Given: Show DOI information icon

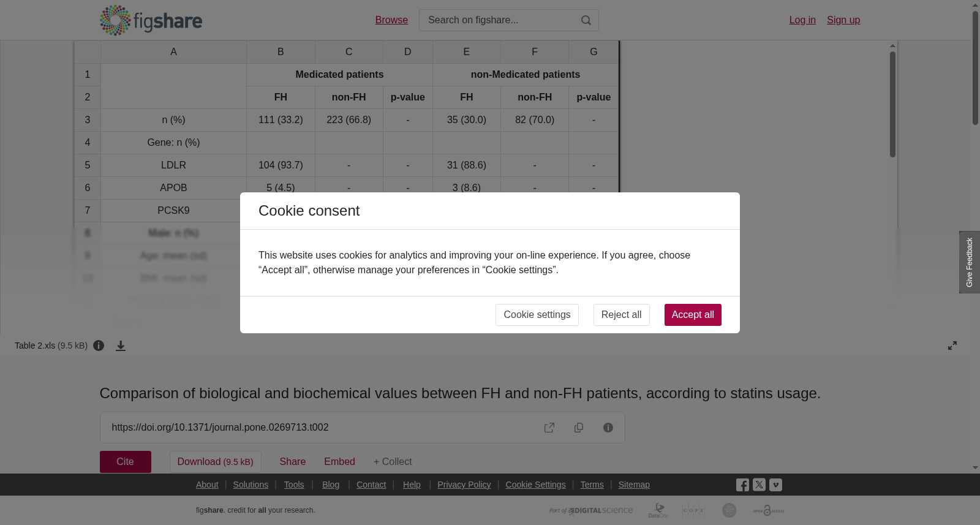Looking at the screenshot, I should 608,428.
